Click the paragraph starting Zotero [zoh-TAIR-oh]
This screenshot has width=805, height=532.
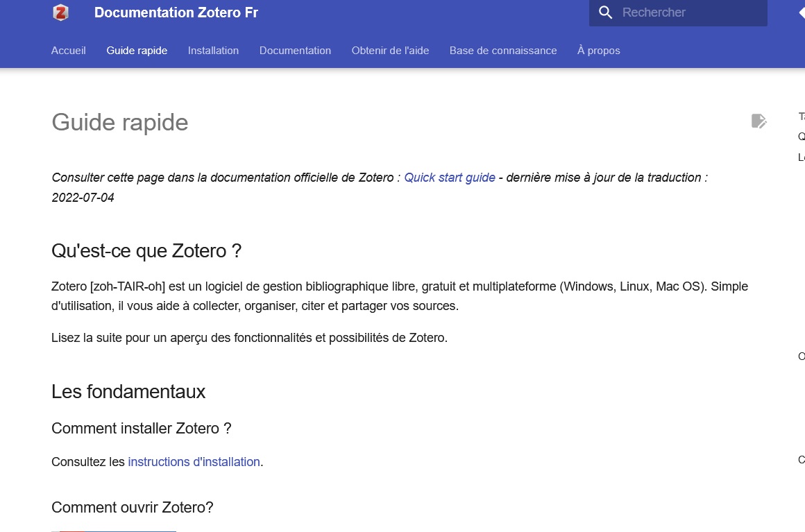(400, 296)
